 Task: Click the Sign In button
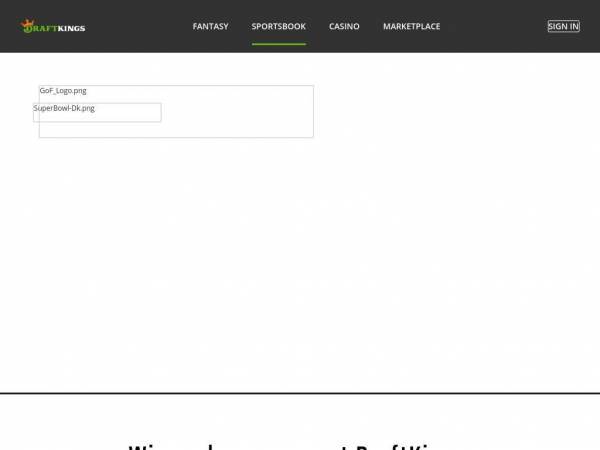[563, 26]
